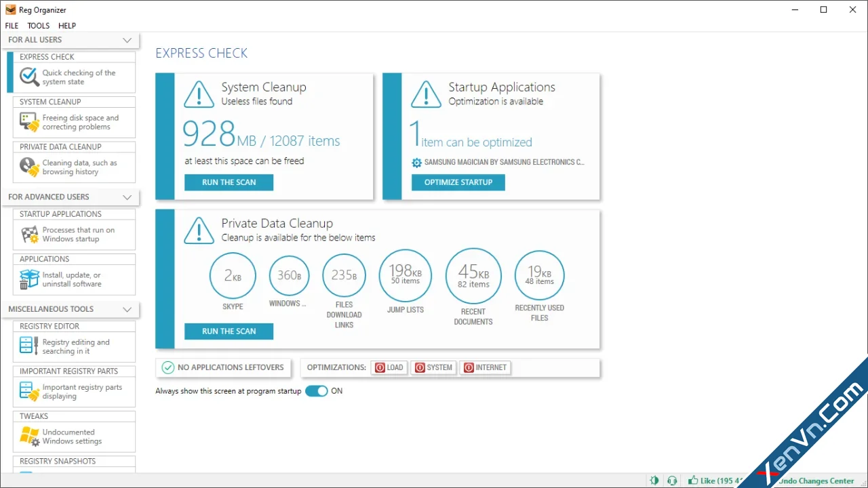
Task: Click Run the Scan under Private Data Cleanup
Action: [229, 331]
